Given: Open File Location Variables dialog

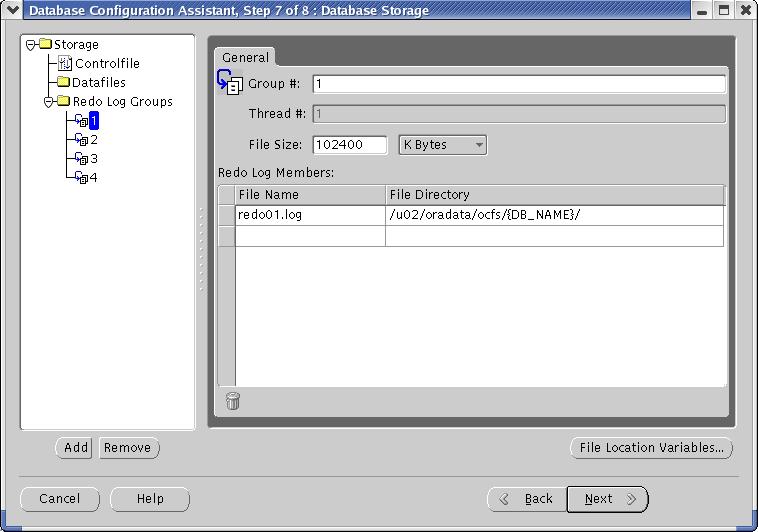Looking at the screenshot, I should (651, 448).
